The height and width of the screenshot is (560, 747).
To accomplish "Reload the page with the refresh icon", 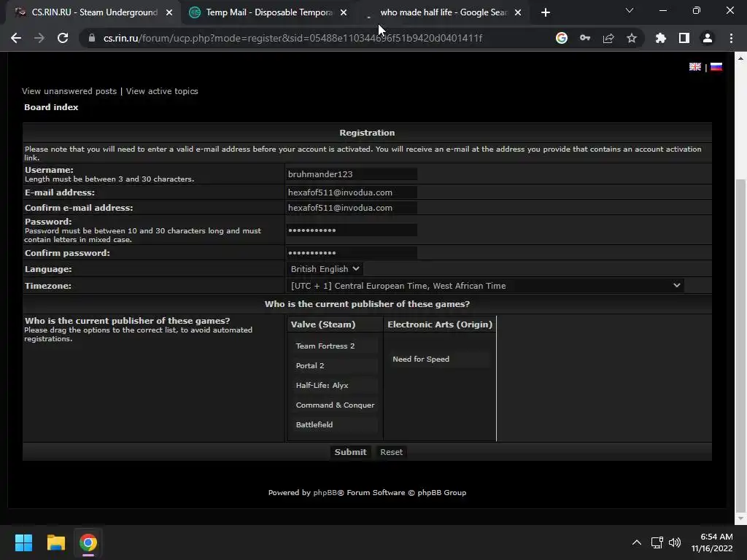I will pyautogui.click(x=63, y=38).
